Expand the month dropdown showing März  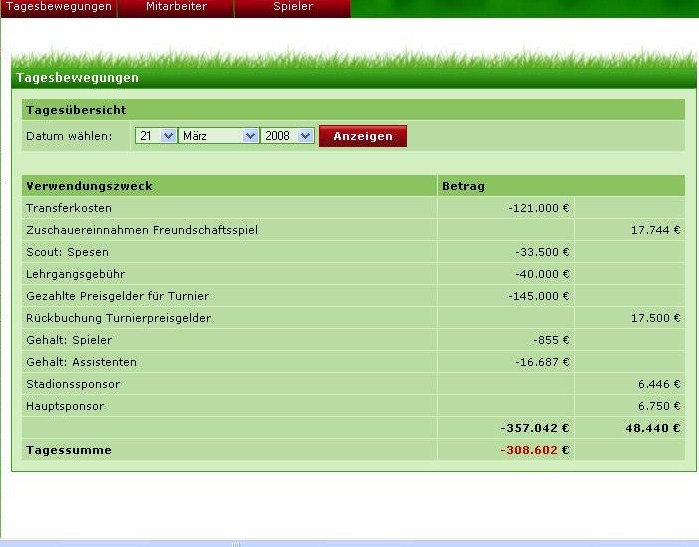coord(218,136)
